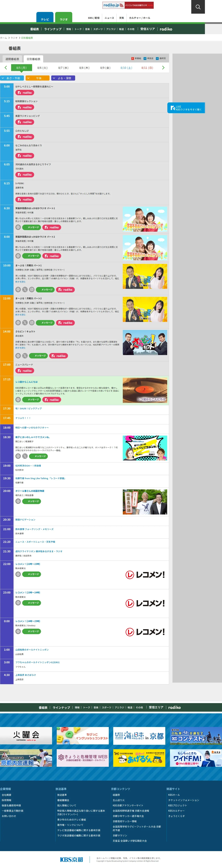
Task: Open 歌謡ナビゲーション program link
Action: (25, 520)
